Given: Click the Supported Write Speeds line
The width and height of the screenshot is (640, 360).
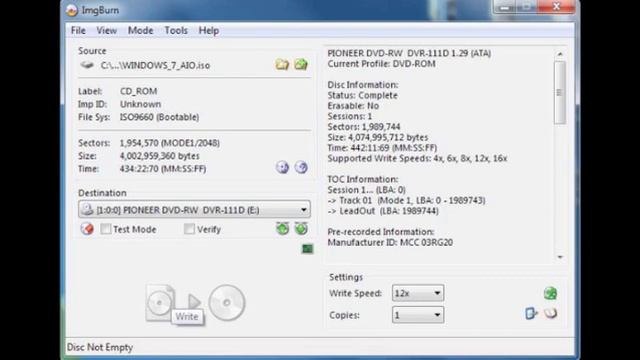Looking at the screenshot, I should 417,158.
